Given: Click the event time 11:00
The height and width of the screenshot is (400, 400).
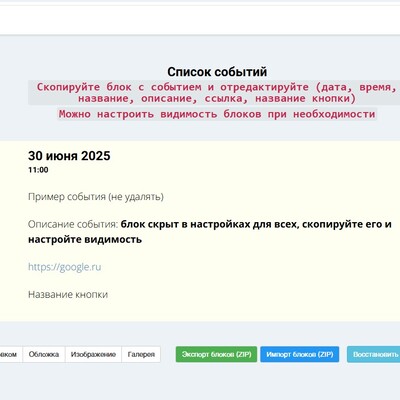Looking at the screenshot, I should tap(38, 170).
